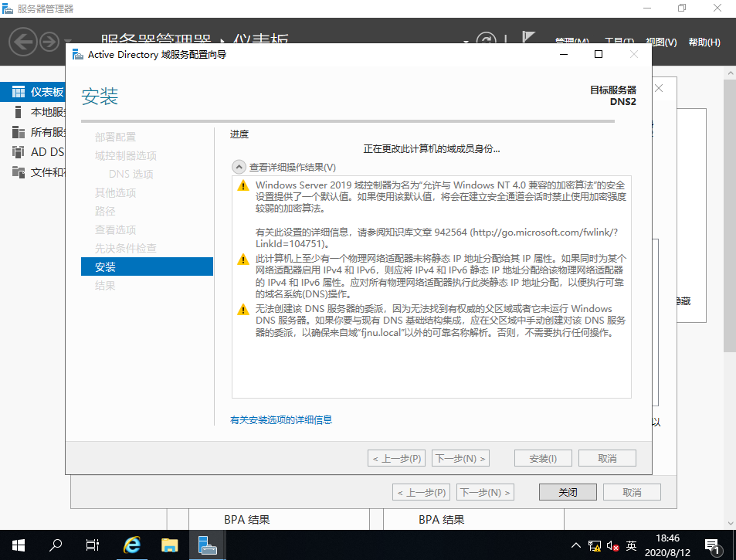736x560 pixels.
Task: Open the notifications flag in Server Manager
Action: pyautogui.click(x=528, y=38)
